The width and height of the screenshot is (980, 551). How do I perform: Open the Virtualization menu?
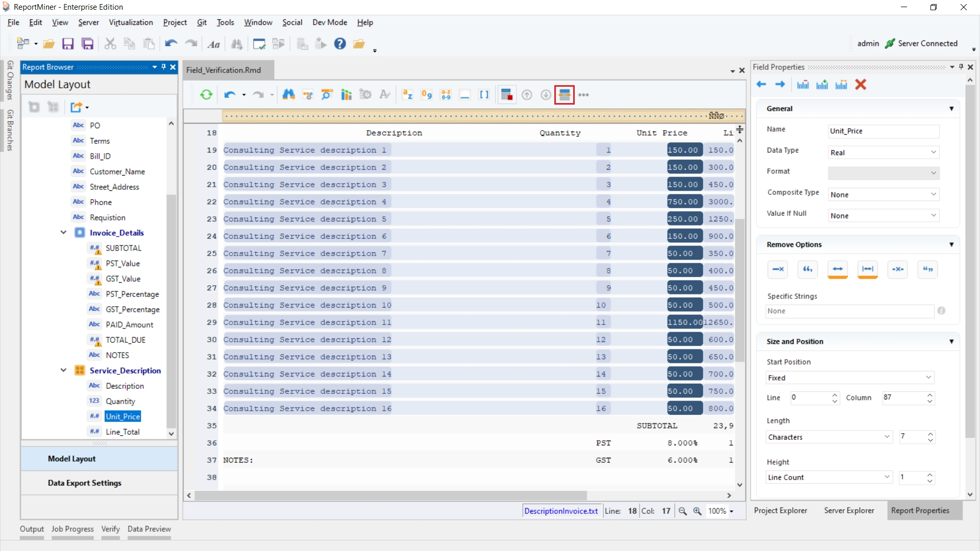pyautogui.click(x=131, y=22)
